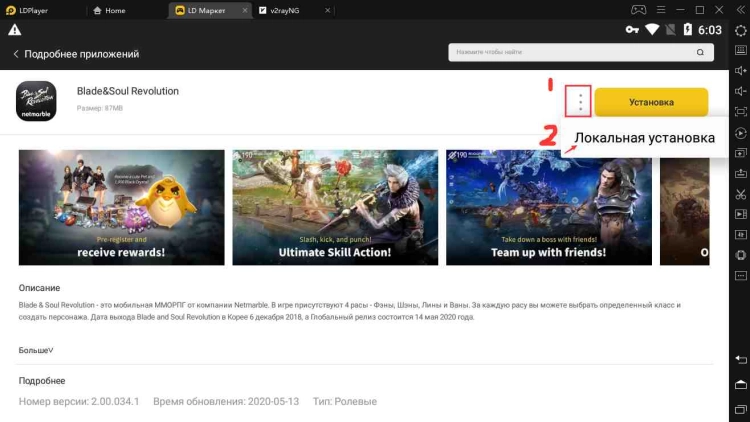Click warning triangle in Android status bar
This screenshot has width=750, height=422.
pyautogui.click(x=14, y=30)
